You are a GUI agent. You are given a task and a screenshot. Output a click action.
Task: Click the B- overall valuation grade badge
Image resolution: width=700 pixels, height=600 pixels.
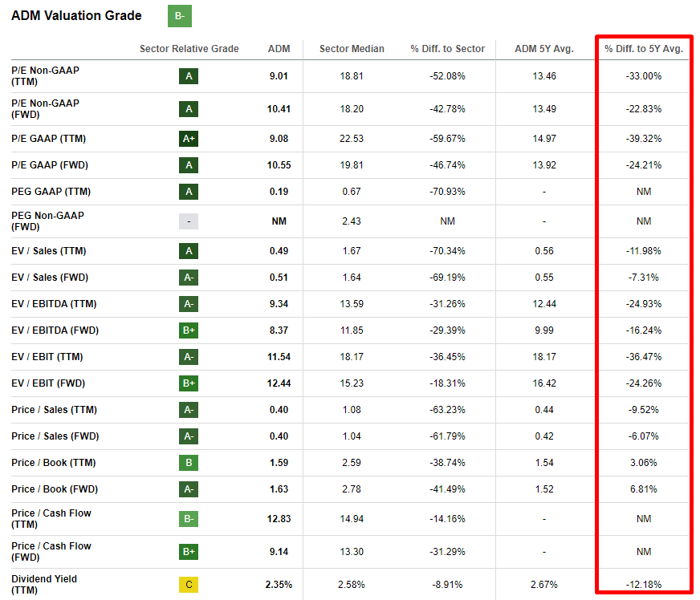179,16
